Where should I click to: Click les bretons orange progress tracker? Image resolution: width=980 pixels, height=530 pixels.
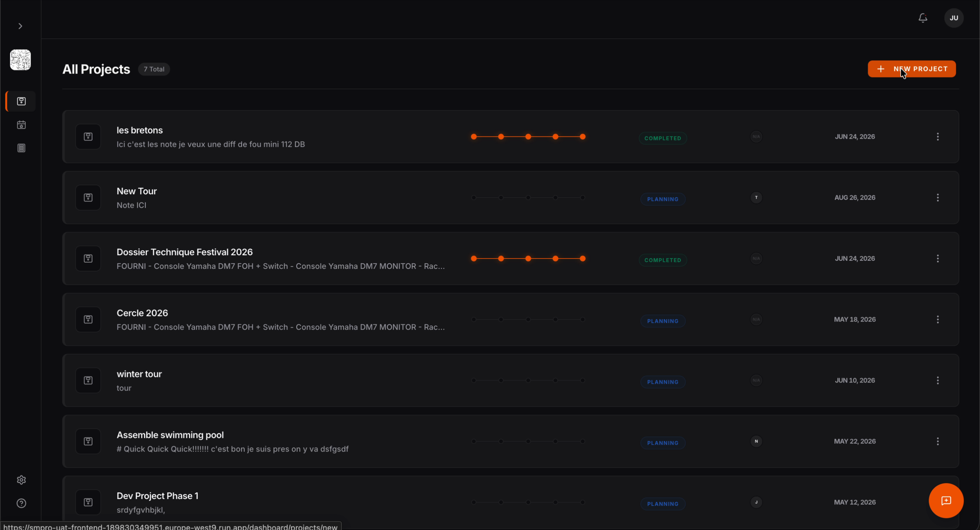point(528,137)
